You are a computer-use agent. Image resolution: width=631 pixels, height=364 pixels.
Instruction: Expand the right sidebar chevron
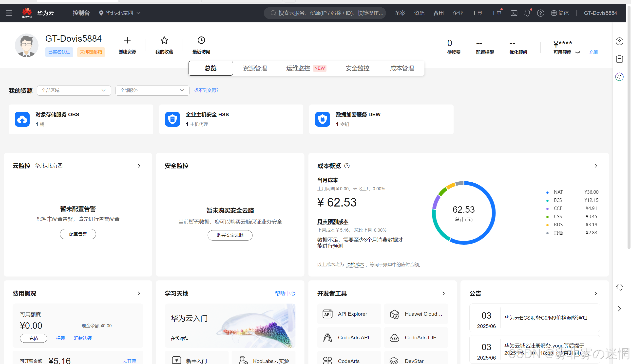pos(619,309)
